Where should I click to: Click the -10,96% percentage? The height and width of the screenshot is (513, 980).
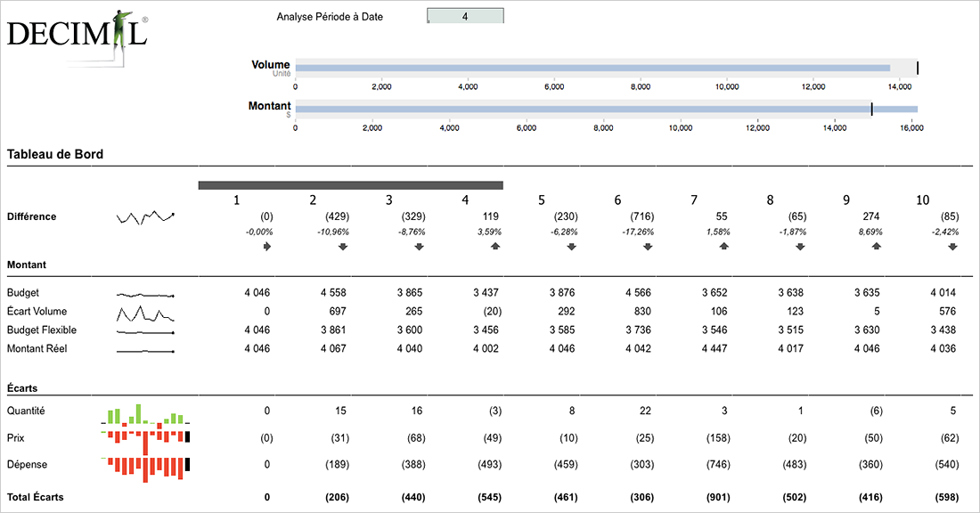(x=333, y=232)
